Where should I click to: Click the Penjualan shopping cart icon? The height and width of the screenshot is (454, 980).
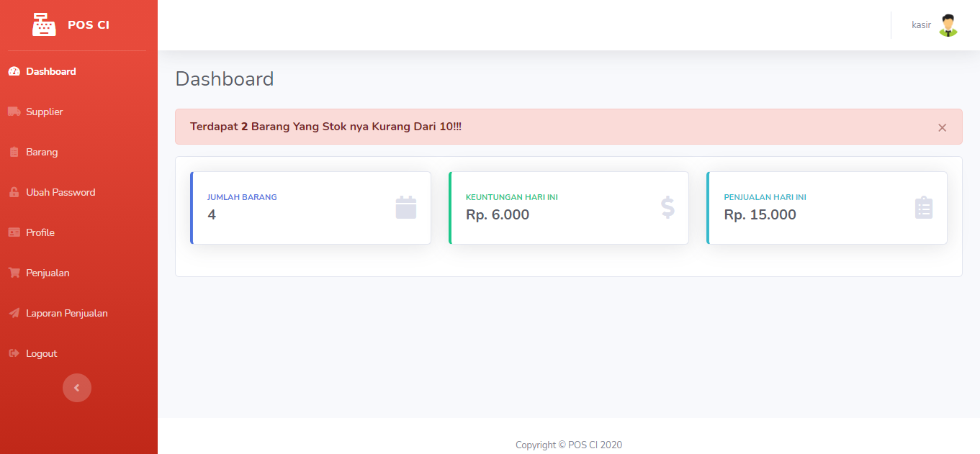click(x=14, y=273)
